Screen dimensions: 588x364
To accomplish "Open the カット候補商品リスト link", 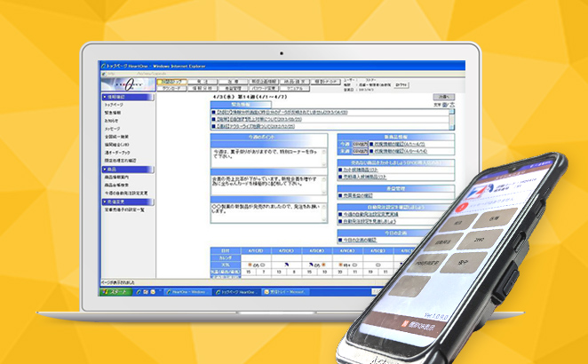I will (x=361, y=170).
